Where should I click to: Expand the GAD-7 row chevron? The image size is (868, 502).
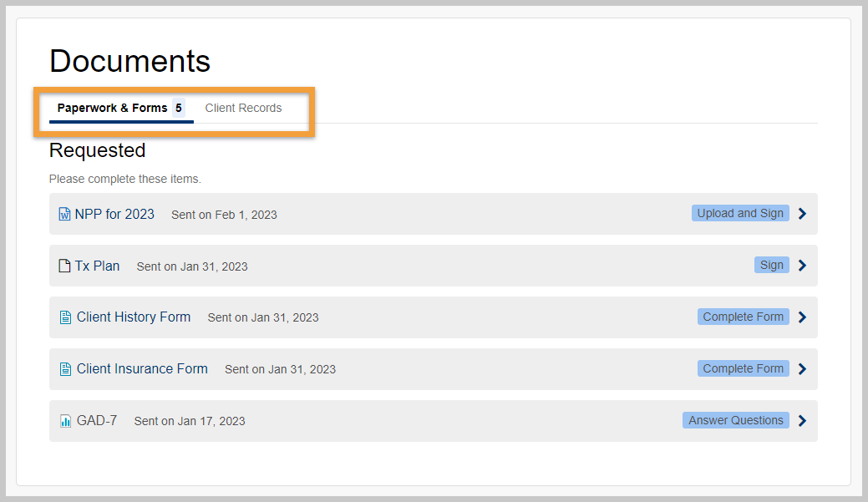coord(802,420)
